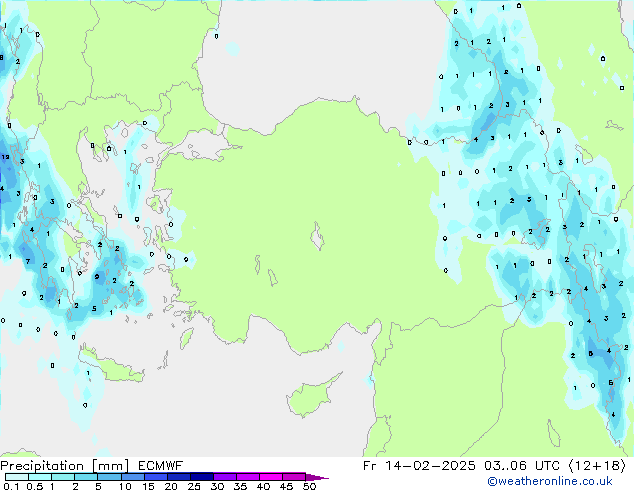Click the '25' legend scale label

(194, 486)
